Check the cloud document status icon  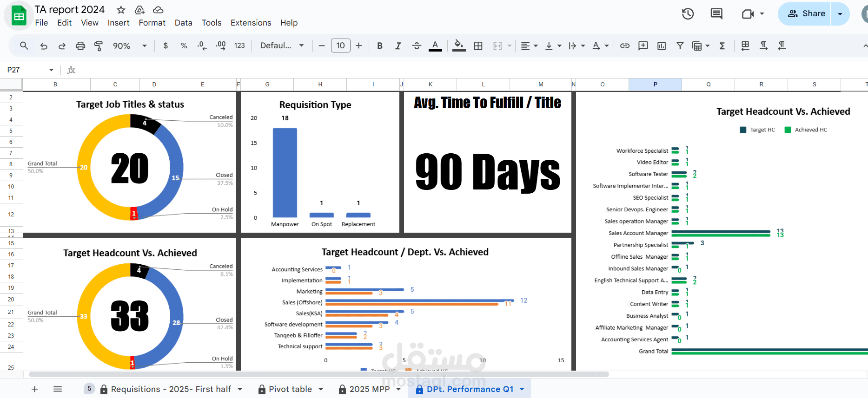click(158, 10)
